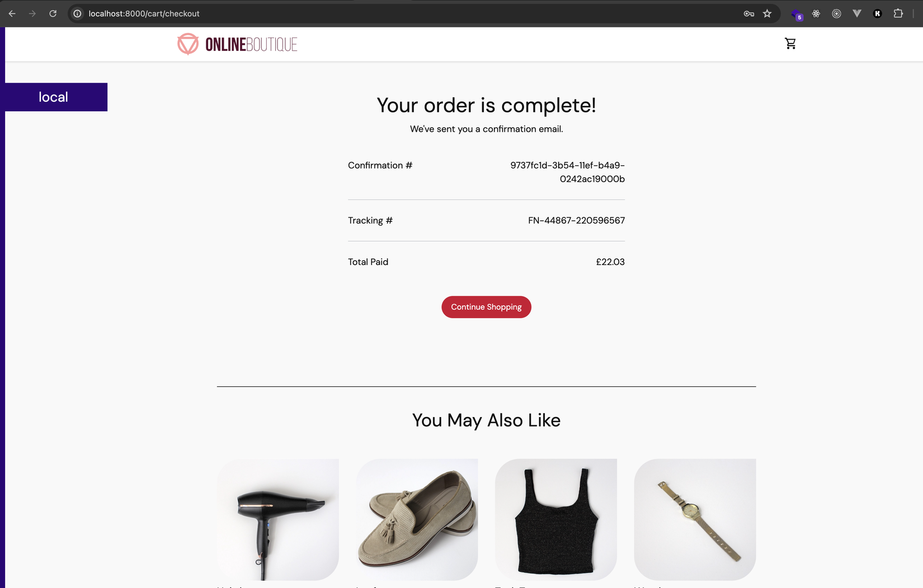
Task: Open the browser extensions puzzle icon
Action: click(x=898, y=13)
